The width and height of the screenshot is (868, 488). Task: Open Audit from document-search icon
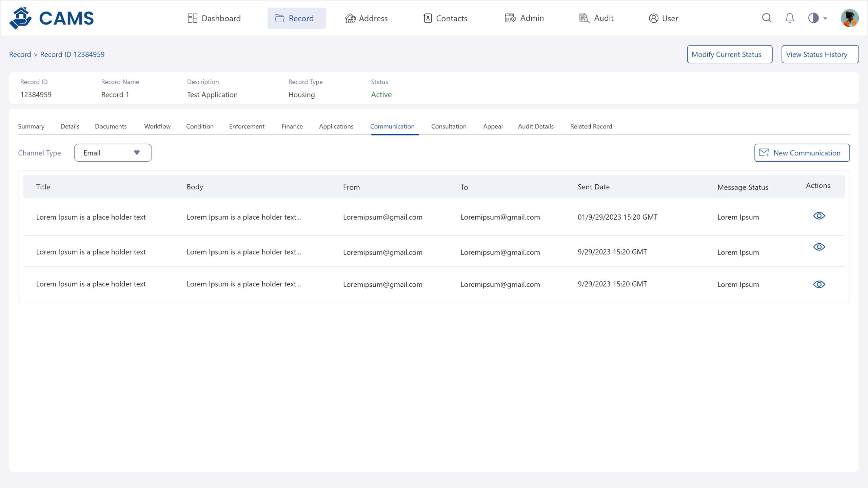click(x=584, y=18)
